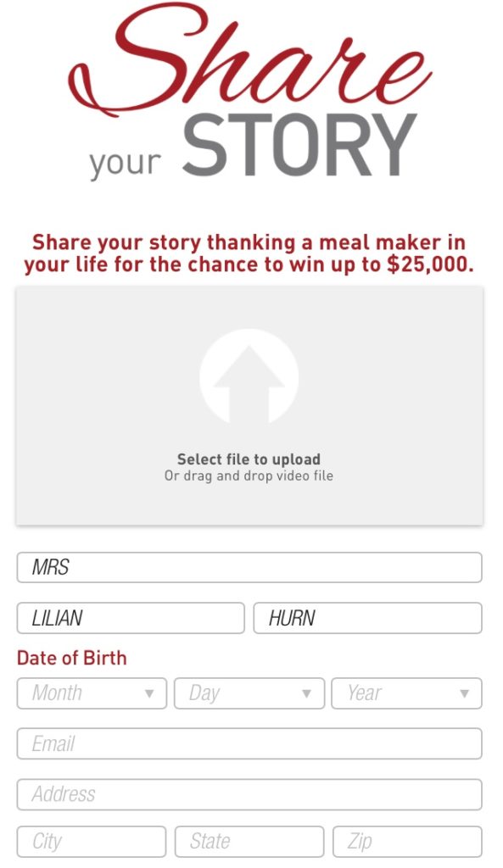Click the State input field
The image size is (503, 868).
249,842
